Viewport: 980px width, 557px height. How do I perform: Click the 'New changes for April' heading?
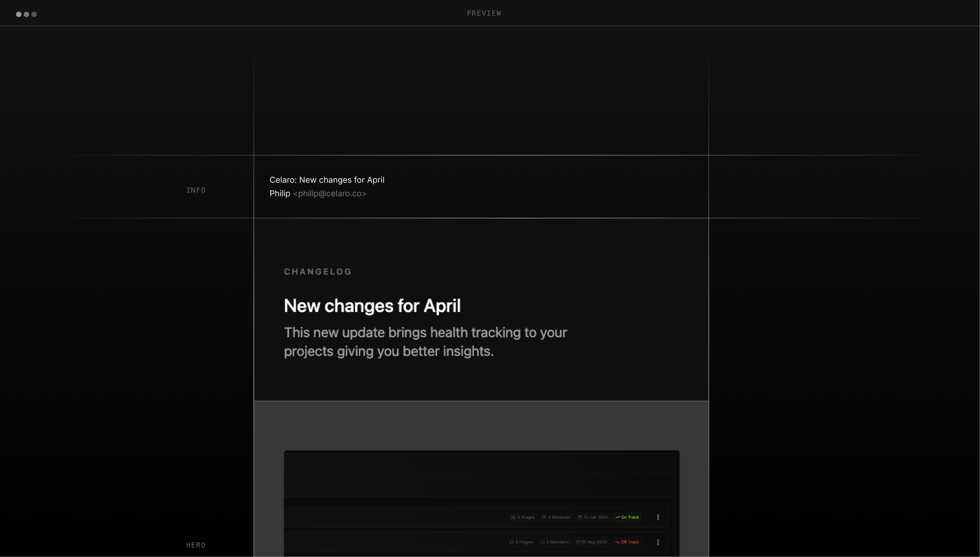(372, 306)
